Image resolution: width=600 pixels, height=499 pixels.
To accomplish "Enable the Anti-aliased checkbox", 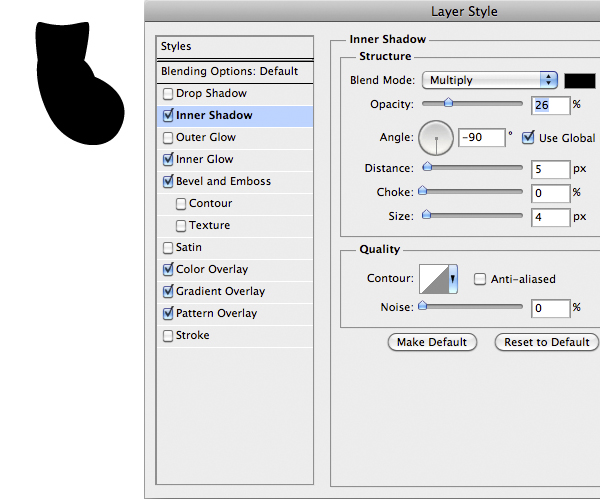I will [x=480, y=279].
